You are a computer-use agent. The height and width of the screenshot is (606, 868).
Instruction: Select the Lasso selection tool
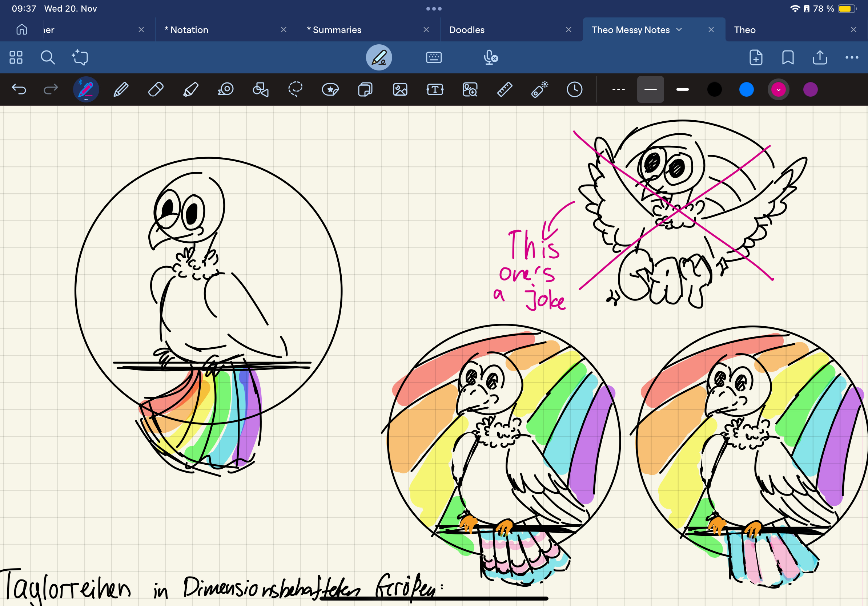[295, 89]
